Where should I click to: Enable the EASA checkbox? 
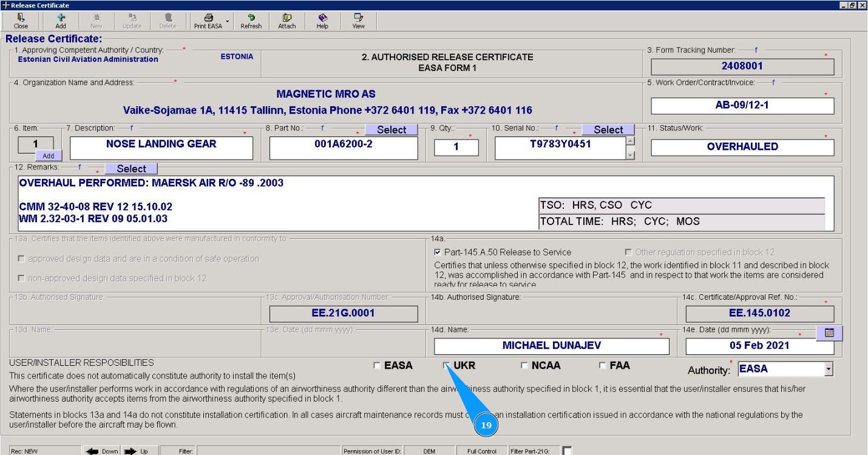(x=377, y=366)
